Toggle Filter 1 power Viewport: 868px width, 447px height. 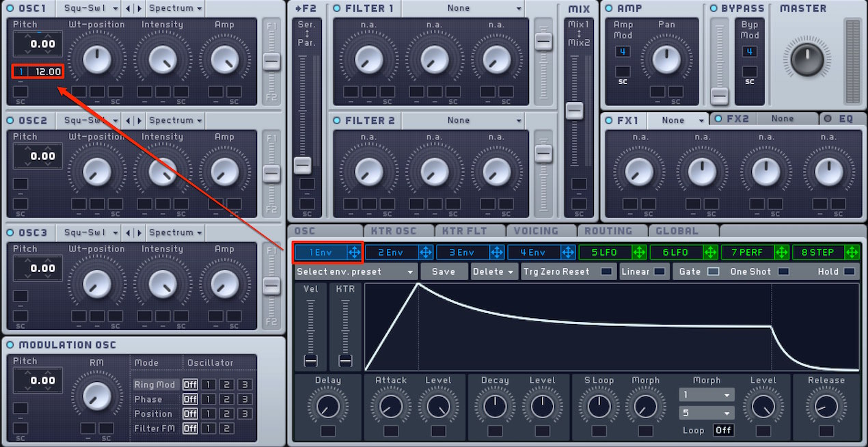point(337,8)
